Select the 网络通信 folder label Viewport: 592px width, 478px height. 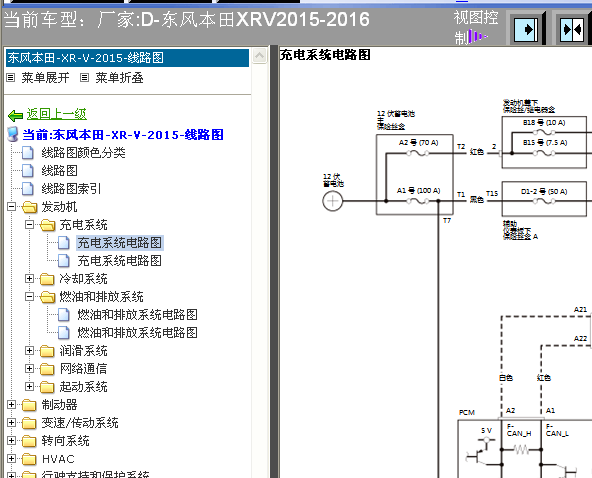[83, 369]
